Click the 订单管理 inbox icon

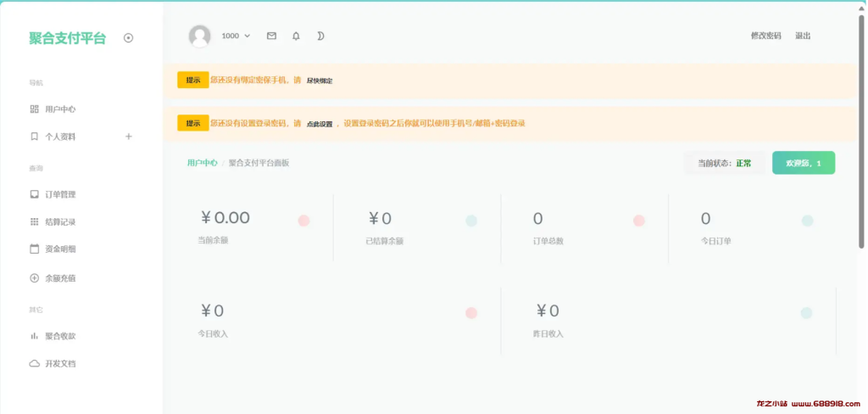[x=34, y=194]
